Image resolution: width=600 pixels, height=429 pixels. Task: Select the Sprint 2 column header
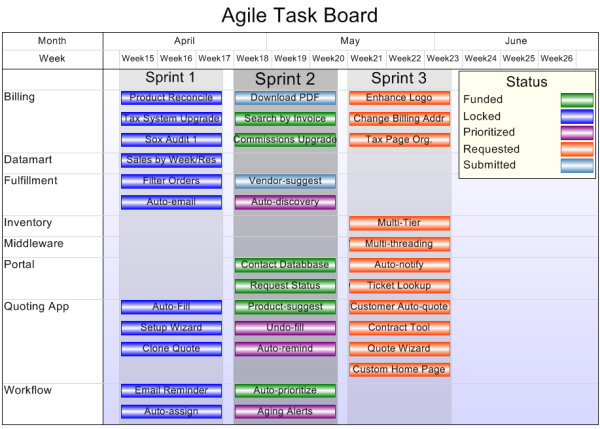coord(285,79)
